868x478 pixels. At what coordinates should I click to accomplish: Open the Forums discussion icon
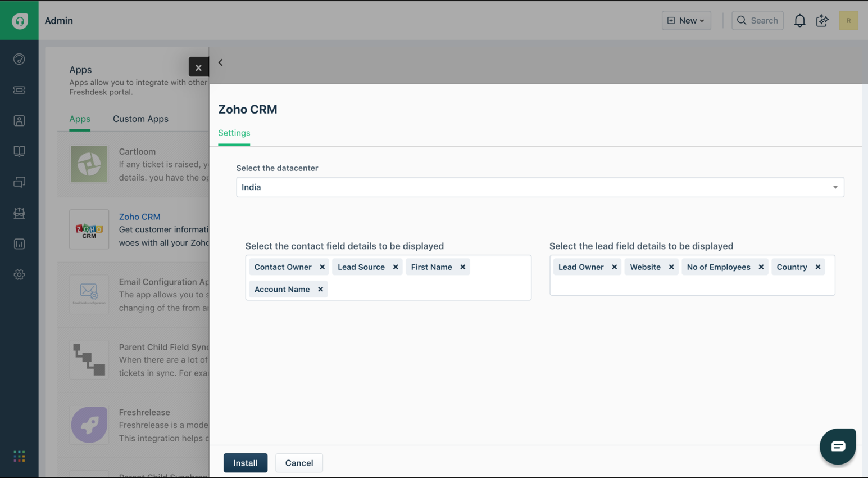pyautogui.click(x=19, y=182)
